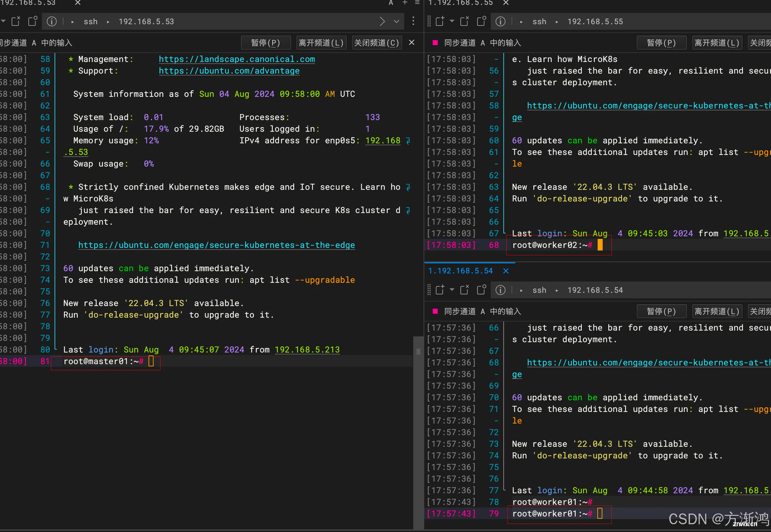Close the 1.192.168.5.54 tab

click(x=505, y=271)
